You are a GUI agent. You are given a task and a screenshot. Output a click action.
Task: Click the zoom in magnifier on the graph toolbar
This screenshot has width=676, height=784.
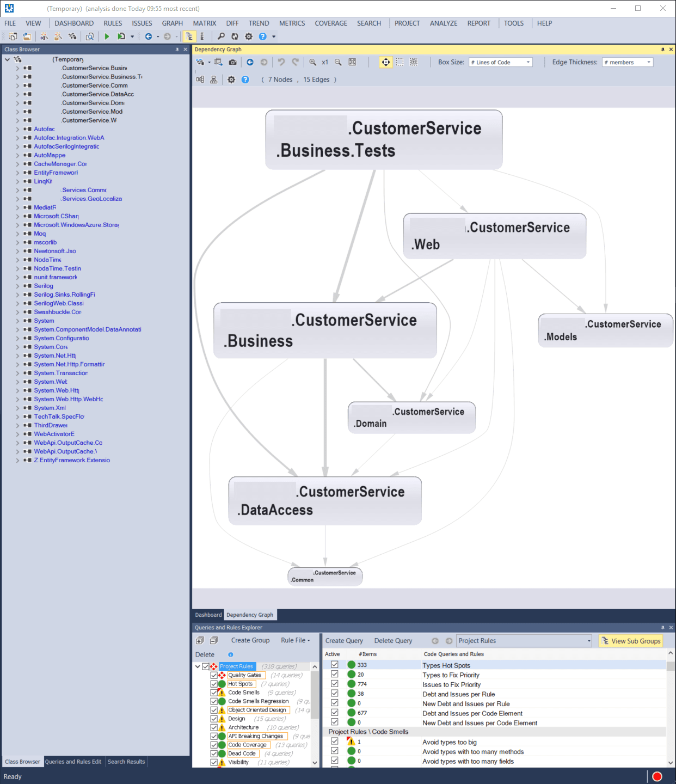[x=313, y=62]
